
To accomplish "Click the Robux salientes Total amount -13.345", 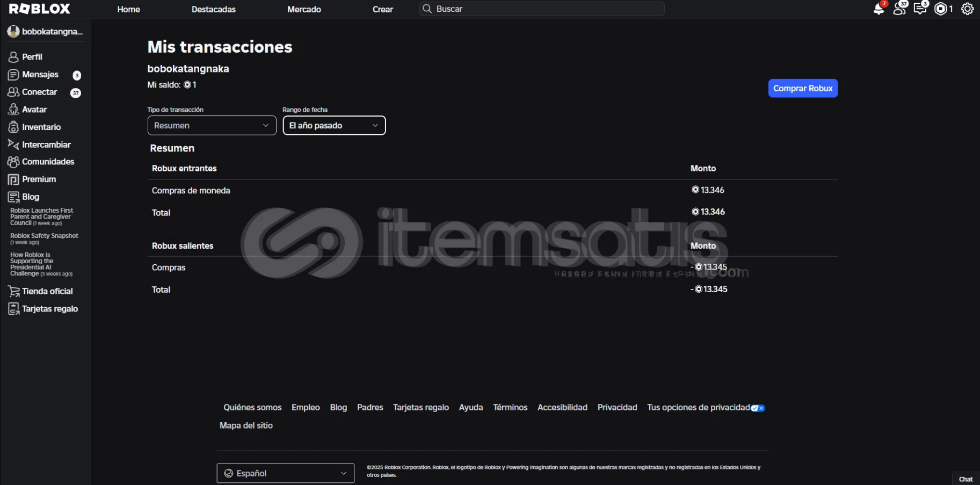I will coord(709,289).
